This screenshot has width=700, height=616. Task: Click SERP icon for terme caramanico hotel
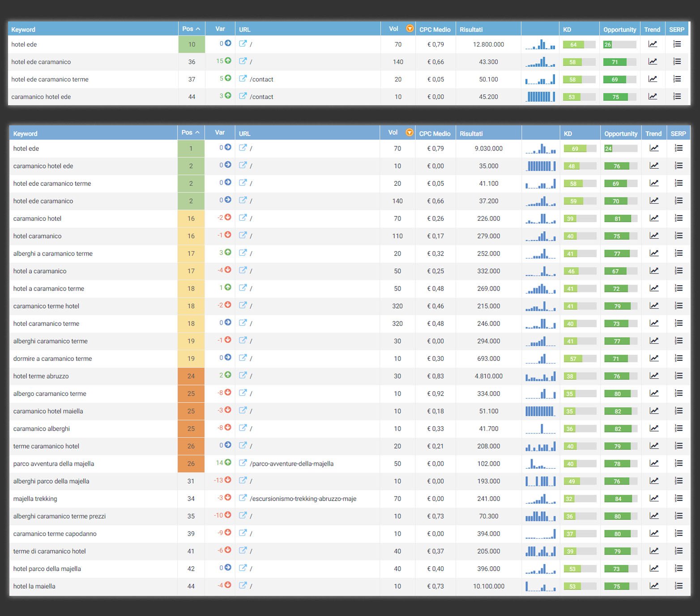(679, 445)
